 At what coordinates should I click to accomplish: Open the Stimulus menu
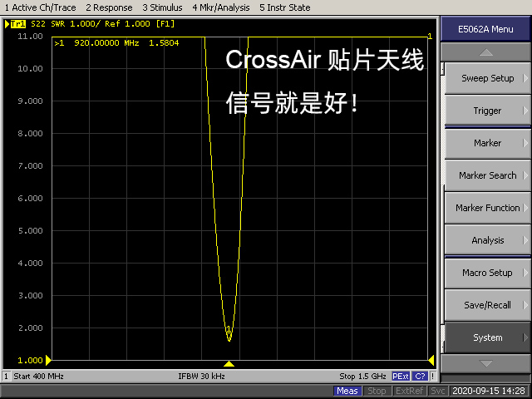coord(162,7)
